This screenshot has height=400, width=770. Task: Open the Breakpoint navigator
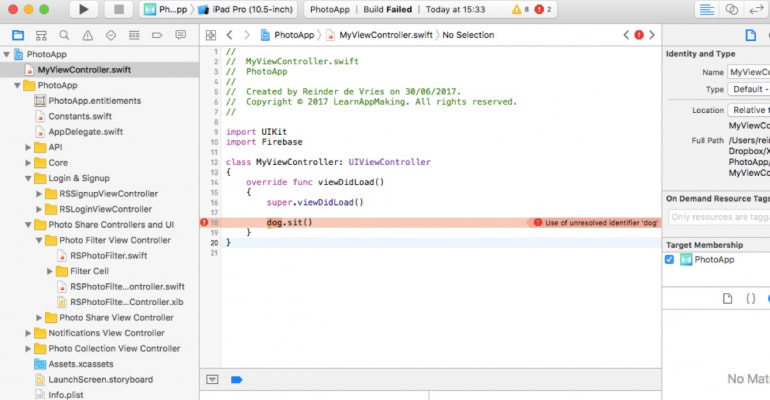coord(157,35)
